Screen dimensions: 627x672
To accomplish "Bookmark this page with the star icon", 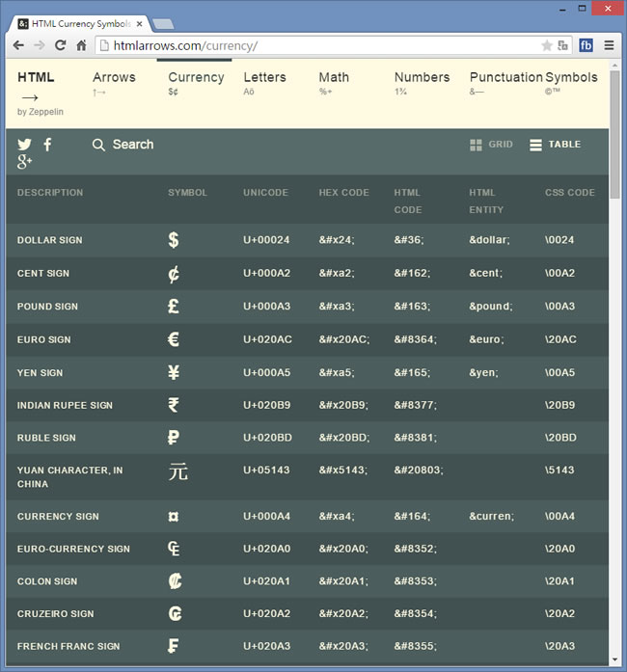I will (x=547, y=45).
